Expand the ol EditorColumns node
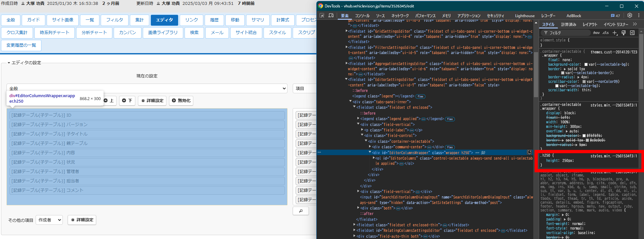 tap(374, 158)
